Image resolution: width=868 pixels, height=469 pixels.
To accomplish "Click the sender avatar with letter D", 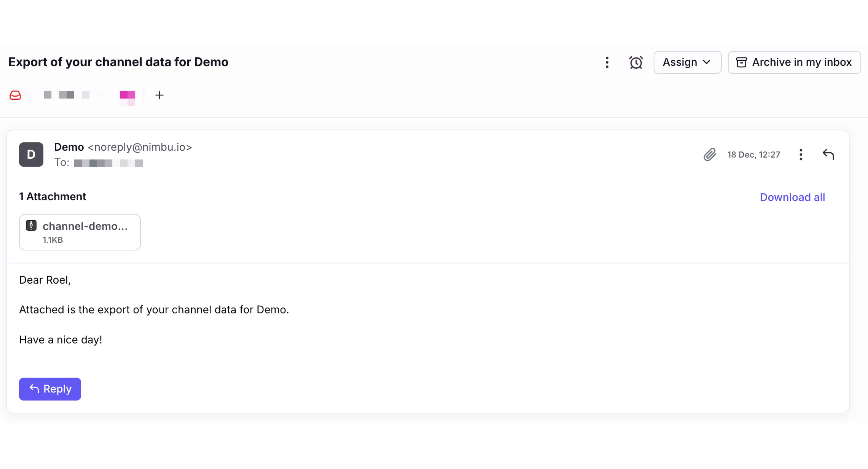I will [x=31, y=154].
